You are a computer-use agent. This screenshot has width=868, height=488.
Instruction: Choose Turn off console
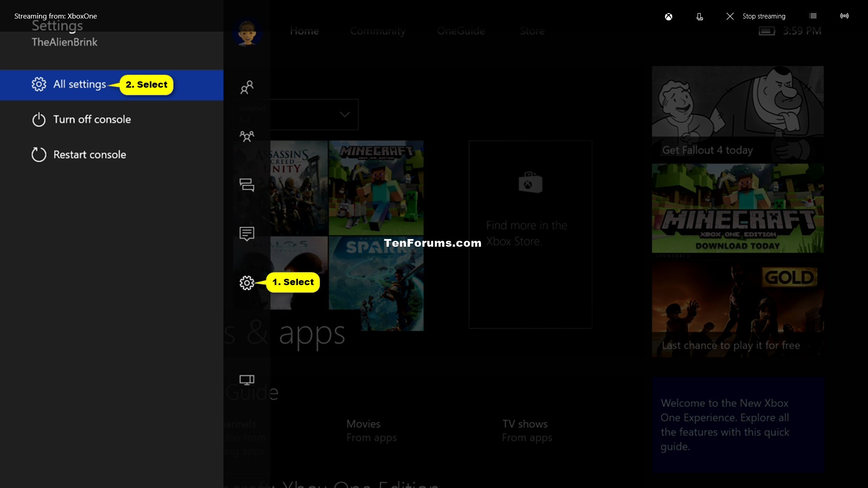[x=92, y=119]
